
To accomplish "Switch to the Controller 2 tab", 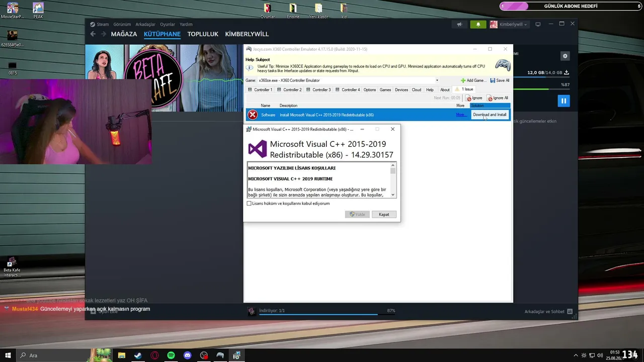I will click(289, 89).
